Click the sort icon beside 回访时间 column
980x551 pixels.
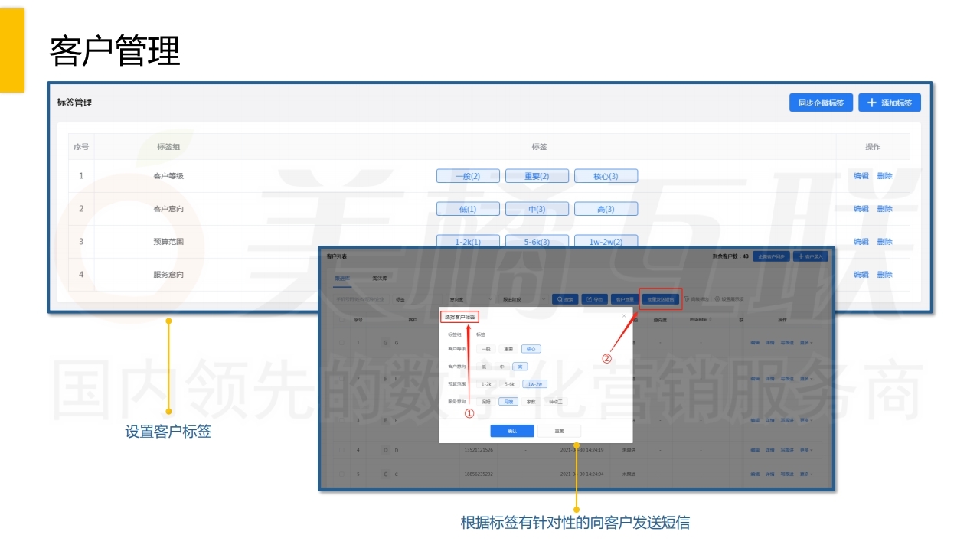[x=710, y=319]
